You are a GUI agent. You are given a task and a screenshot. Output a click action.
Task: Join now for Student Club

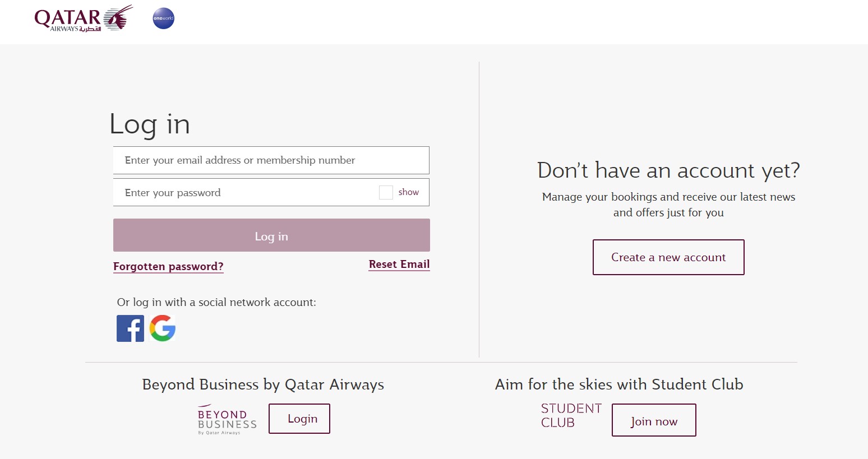pos(654,420)
